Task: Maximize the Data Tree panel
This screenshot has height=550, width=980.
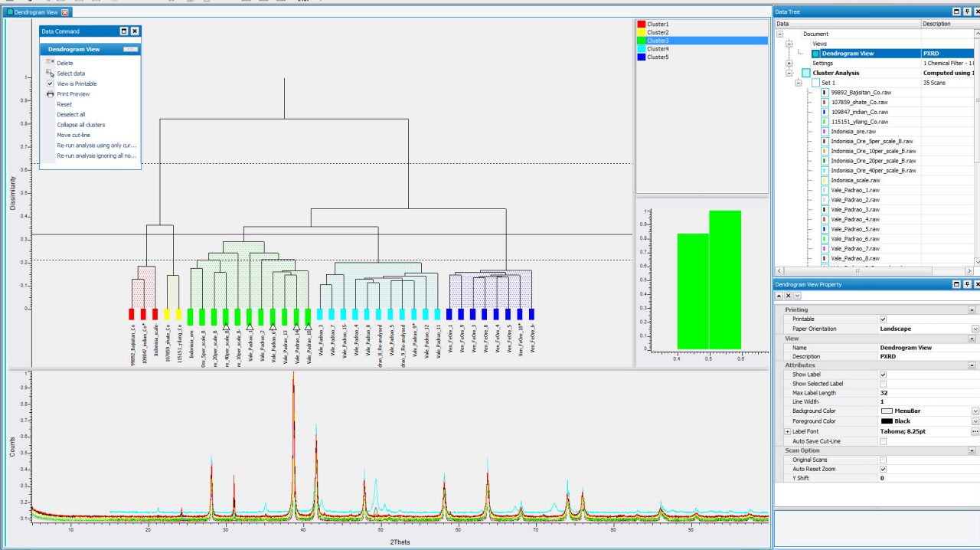Action: 956,11
